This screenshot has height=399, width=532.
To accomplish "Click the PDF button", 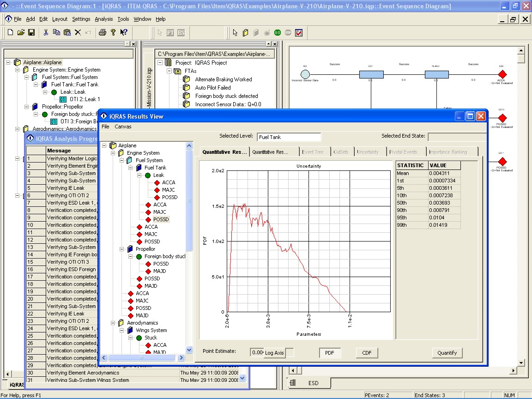I will click(329, 353).
